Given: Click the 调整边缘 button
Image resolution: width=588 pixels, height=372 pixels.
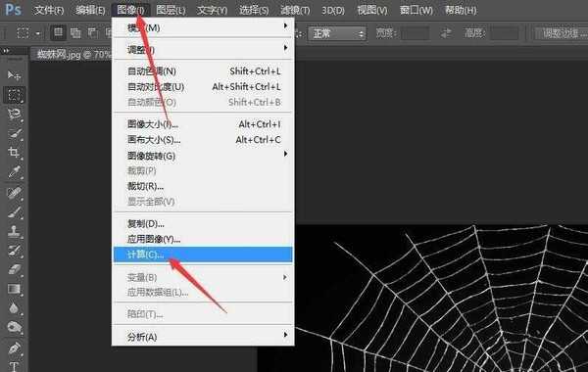Looking at the screenshot, I should point(562,33).
